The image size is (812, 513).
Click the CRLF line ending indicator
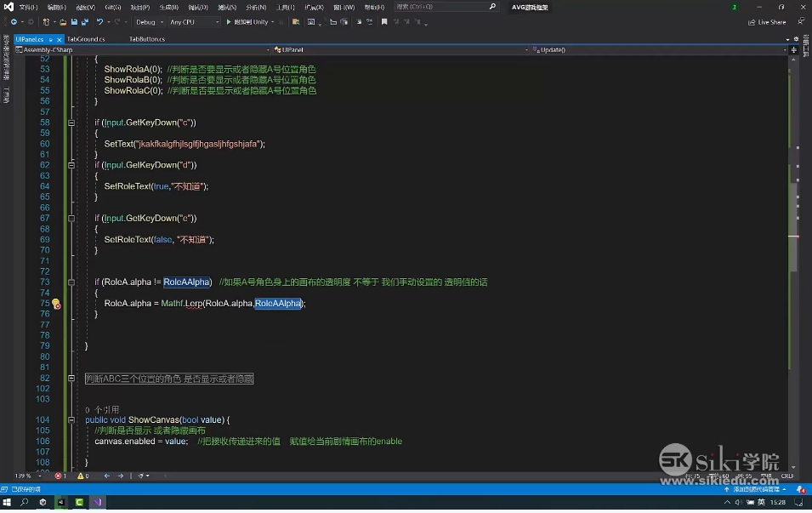pyautogui.click(x=787, y=476)
